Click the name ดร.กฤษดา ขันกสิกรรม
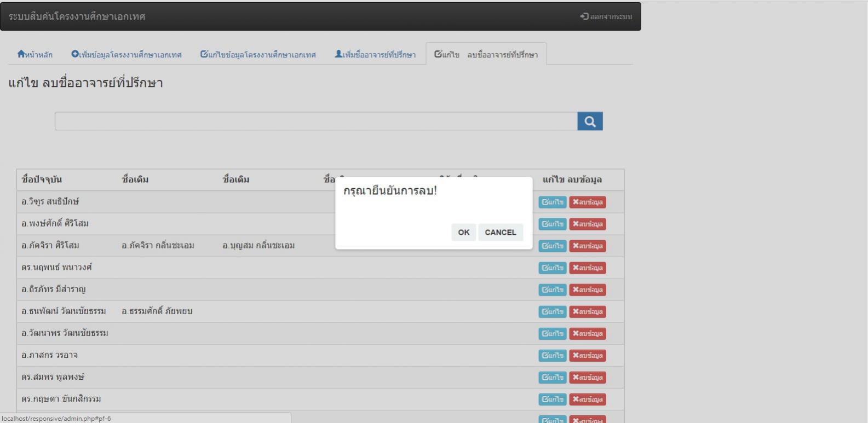Viewport: 868px width, 423px height. pos(61,398)
